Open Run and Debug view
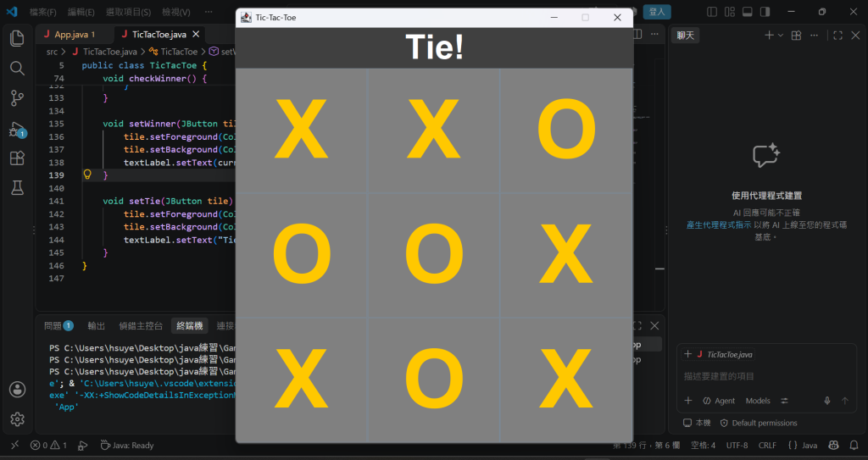The width and height of the screenshot is (868, 460). (x=17, y=129)
